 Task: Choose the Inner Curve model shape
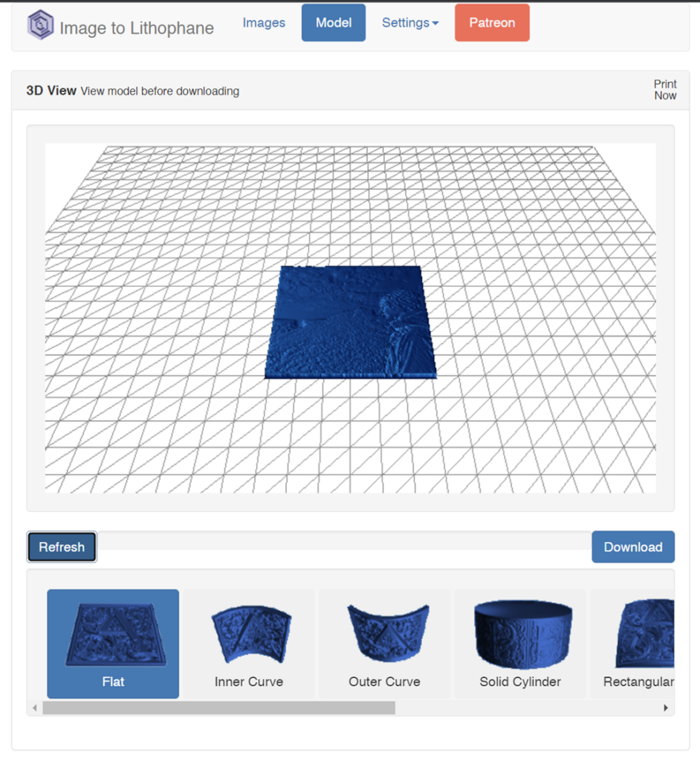(x=249, y=644)
